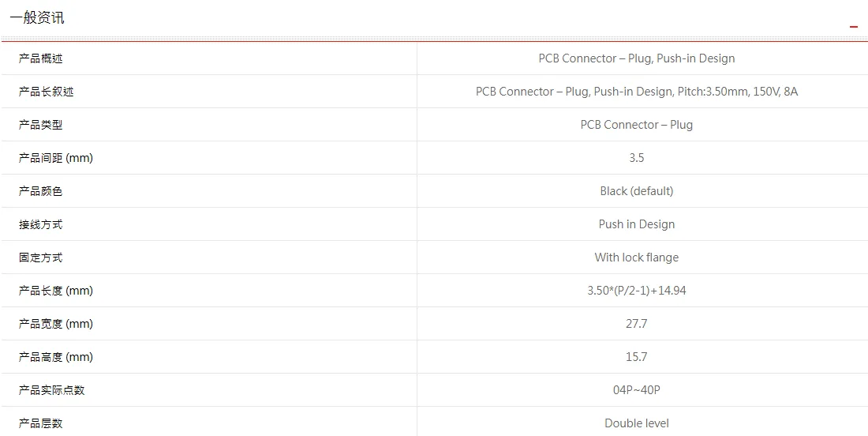Select the 产品长叙述 label cell
This screenshot has height=436, width=868.
tap(46, 92)
